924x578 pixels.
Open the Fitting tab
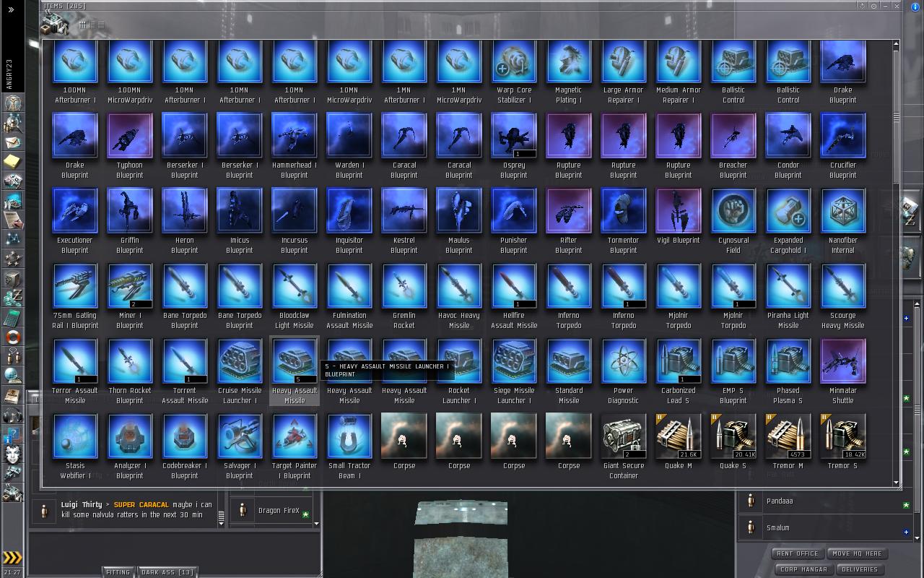coord(118,572)
